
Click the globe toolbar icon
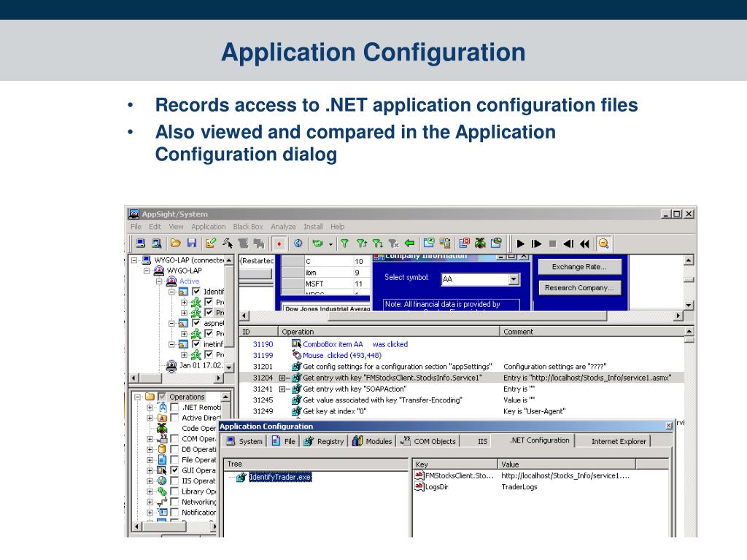298,244
